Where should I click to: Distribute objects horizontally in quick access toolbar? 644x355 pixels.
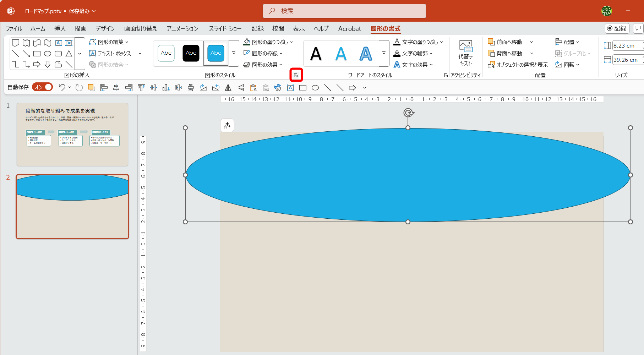click(179, 88)
